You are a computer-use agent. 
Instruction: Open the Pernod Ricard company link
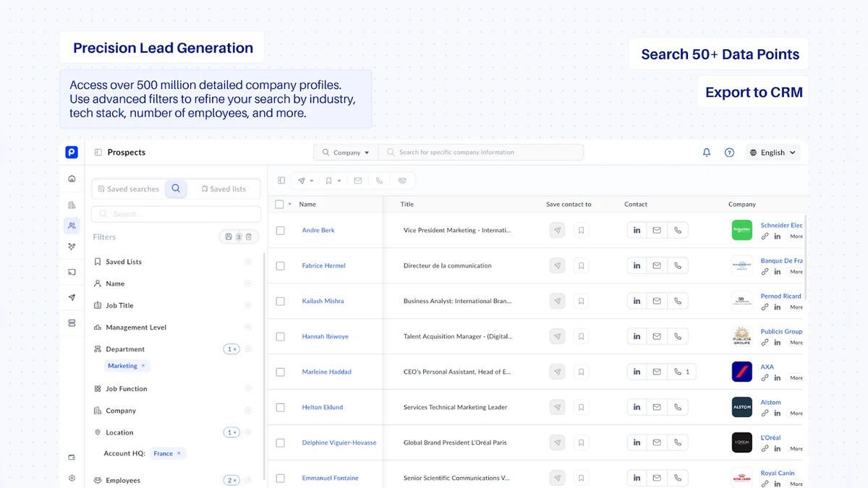(781, 296)
